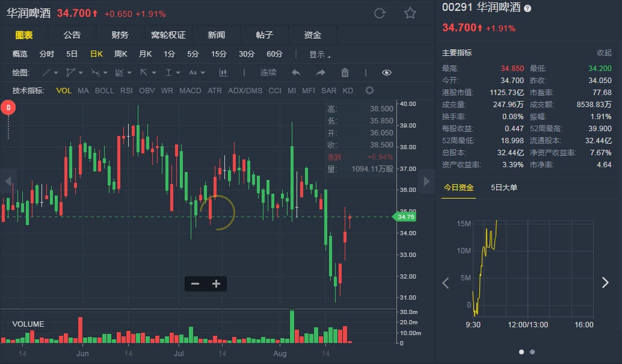The image size is (622, 364).
Task: Switch chart to 周K period
Action: pos(120,54)
